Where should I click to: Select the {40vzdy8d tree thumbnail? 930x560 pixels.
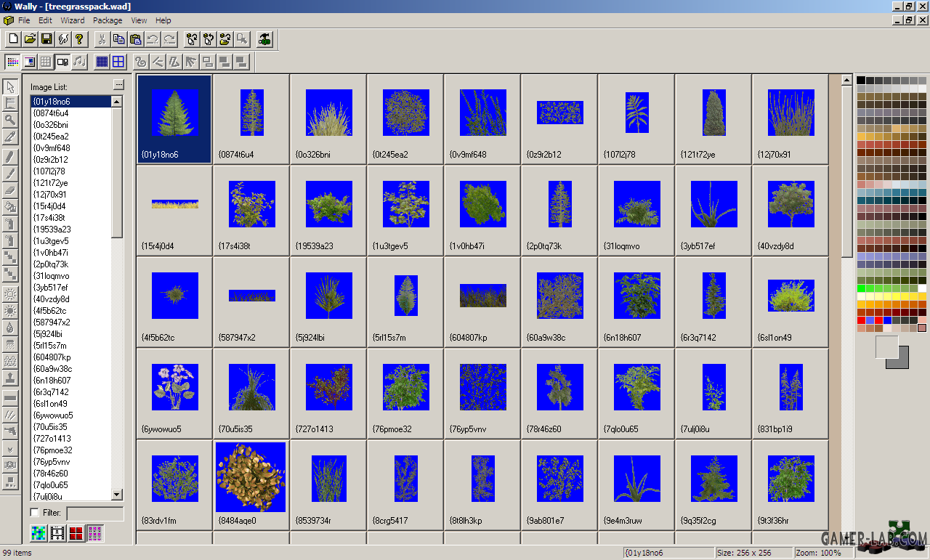tap(790, 210)
